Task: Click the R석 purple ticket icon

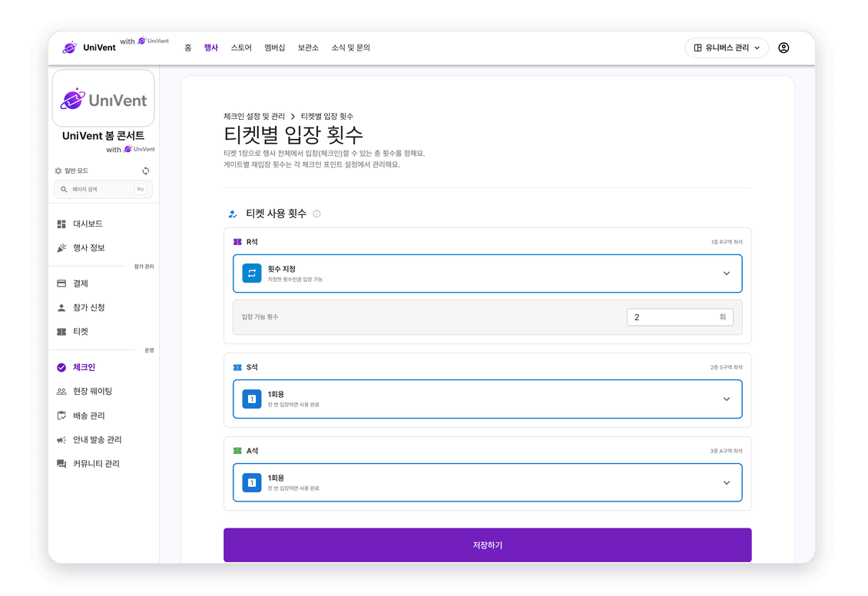Action: [237, 242]
